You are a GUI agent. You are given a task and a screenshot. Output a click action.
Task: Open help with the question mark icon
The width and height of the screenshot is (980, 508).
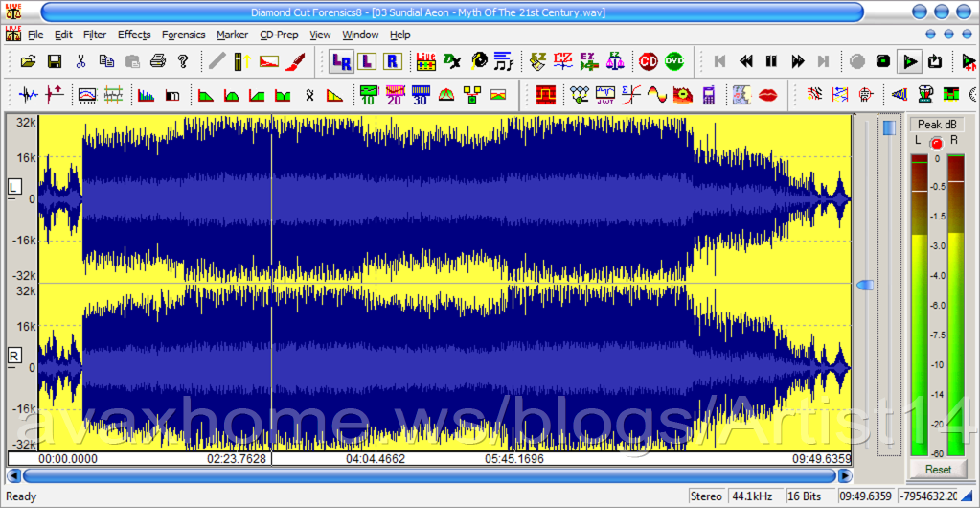pos(183,61)
